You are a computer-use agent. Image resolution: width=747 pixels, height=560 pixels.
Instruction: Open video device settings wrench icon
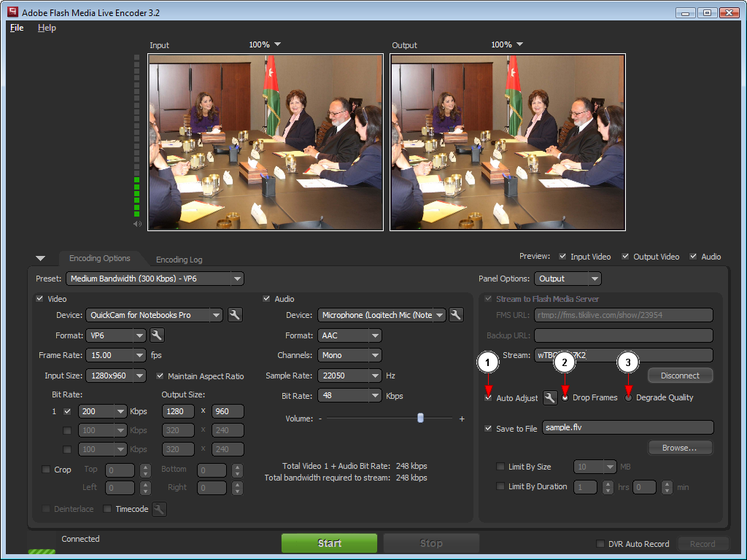tap(235, 315)
